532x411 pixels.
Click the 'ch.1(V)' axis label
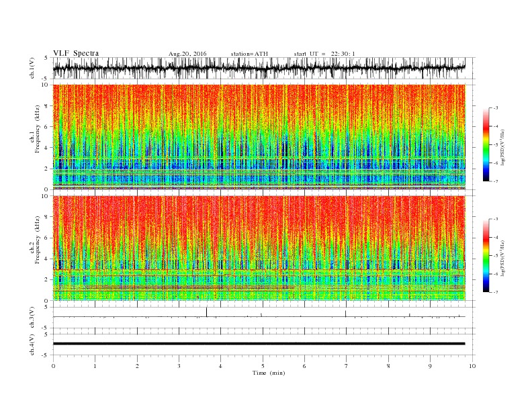pos(32,68)
